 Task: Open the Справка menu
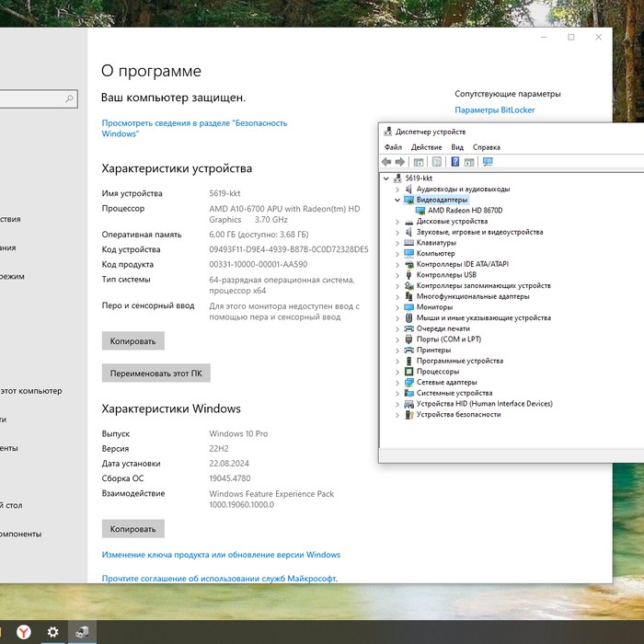(x=487, y=147)
